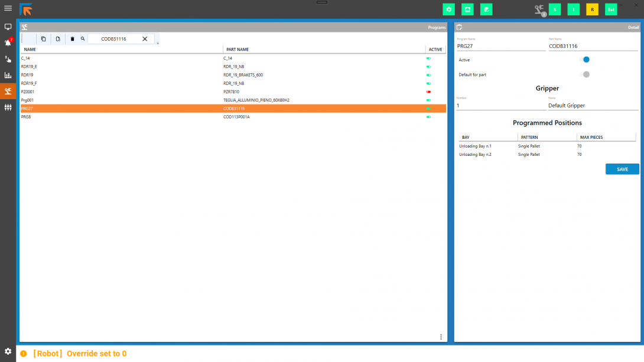Toggle the Default for part switch
This screenshot has height=362, width=644.
(x=586, y=74)
